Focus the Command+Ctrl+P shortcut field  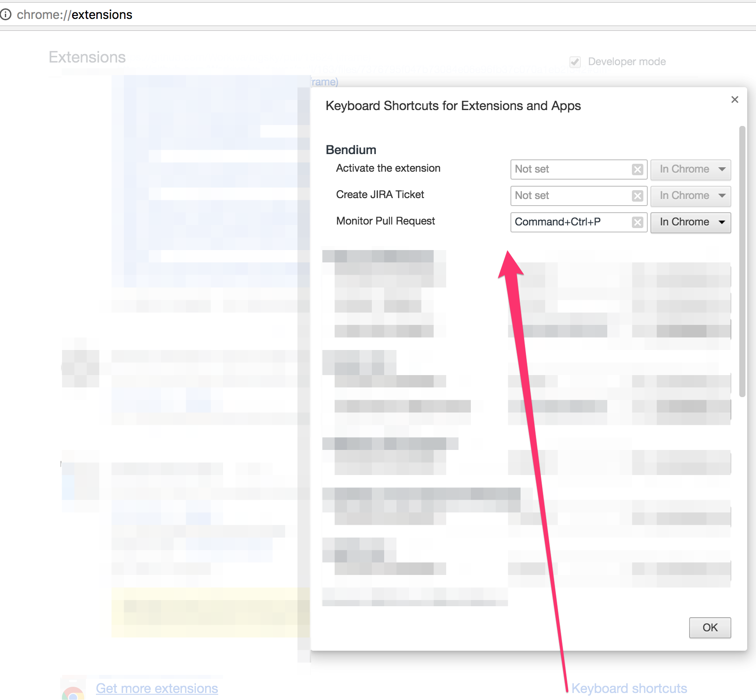tap(579, 222)
